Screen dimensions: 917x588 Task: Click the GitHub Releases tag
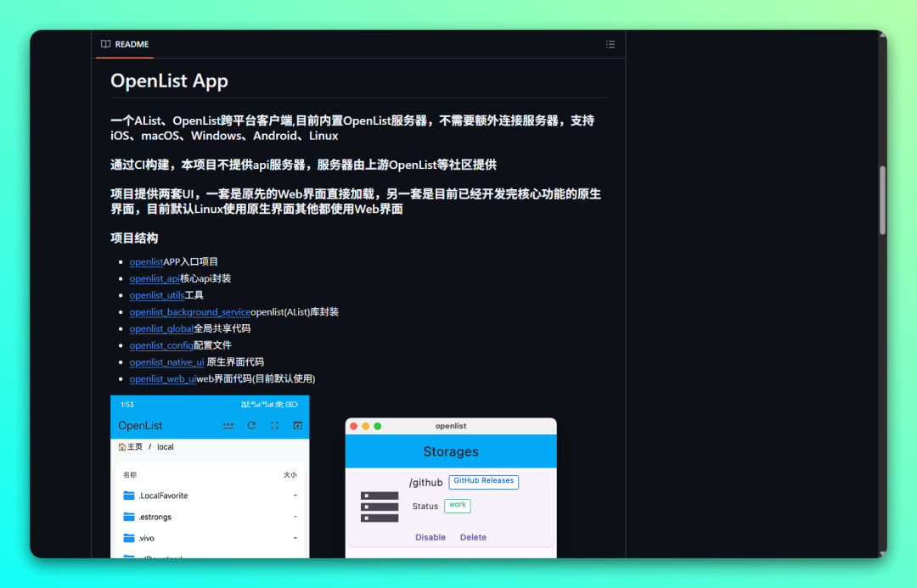[x=483, y=481]
